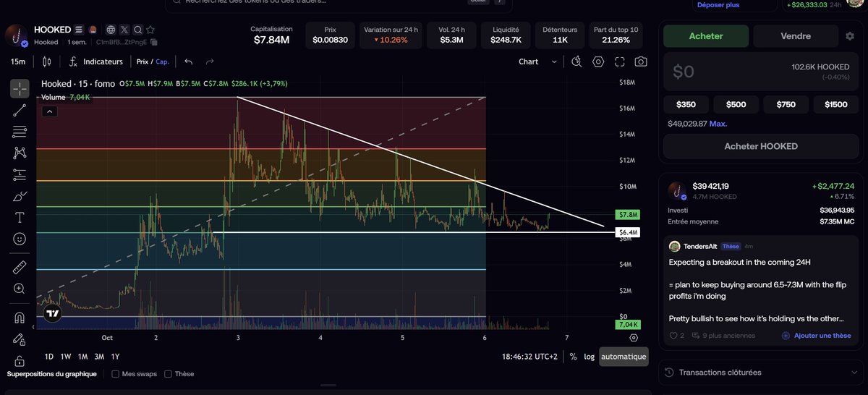The height and width of the screenshot is (395, 868).
Task: Open the Fibonacci retracement tools
Action: [20, 132]
